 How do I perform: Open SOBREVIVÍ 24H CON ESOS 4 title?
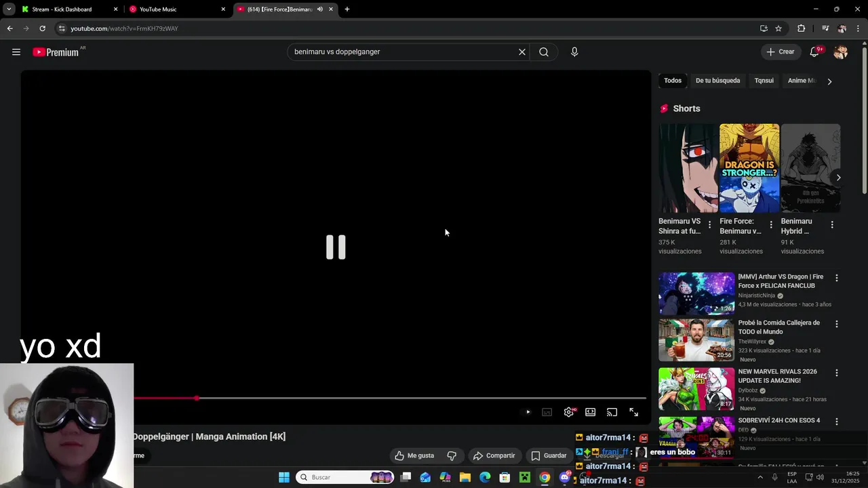[779, 420]
